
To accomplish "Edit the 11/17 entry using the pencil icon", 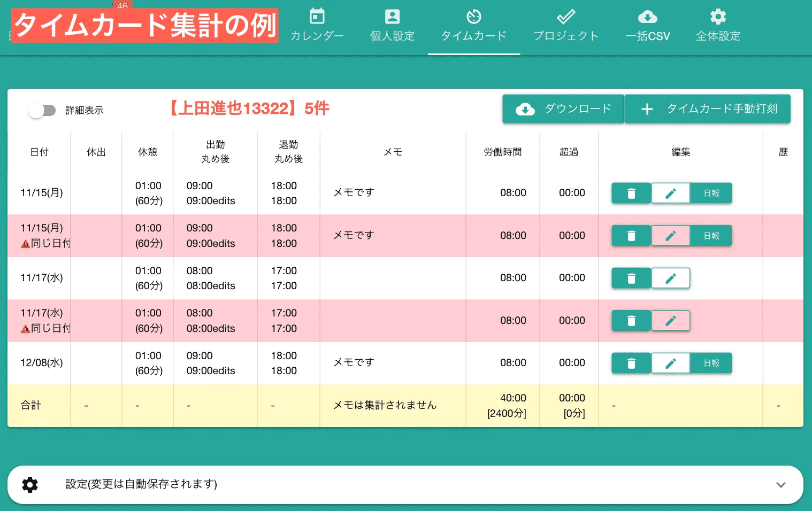I will [x=671, y=278].
